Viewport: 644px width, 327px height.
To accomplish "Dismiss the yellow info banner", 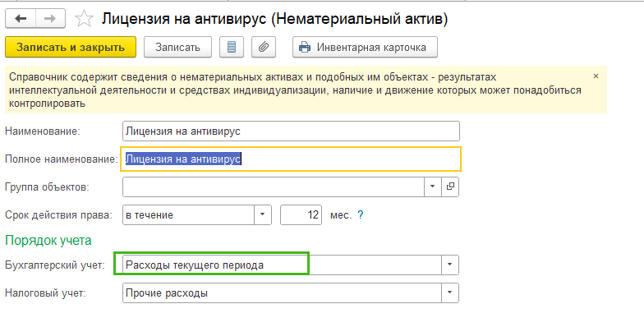I will click(x=596, y=76).
